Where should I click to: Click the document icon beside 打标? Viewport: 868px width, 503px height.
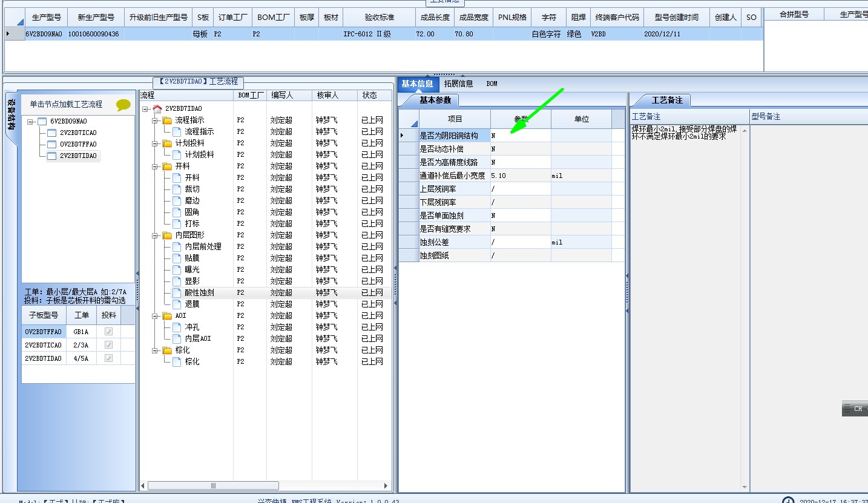click(177, 224)
